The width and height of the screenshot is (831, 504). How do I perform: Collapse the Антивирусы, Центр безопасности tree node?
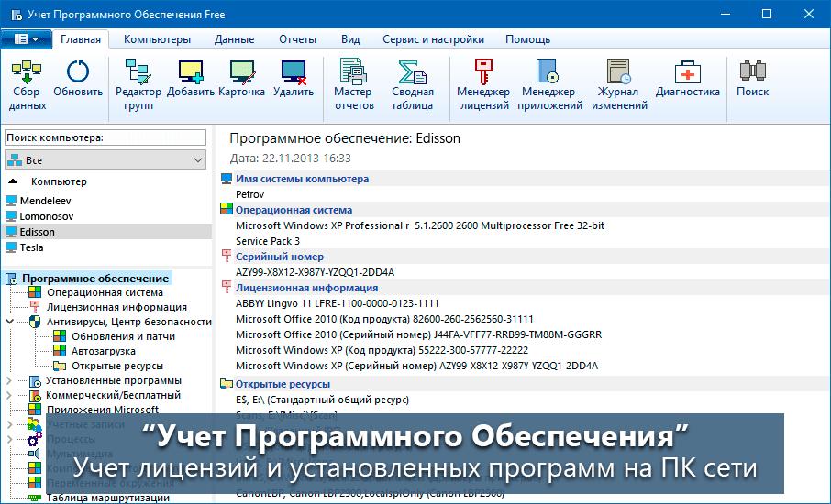tap(10, 322)
